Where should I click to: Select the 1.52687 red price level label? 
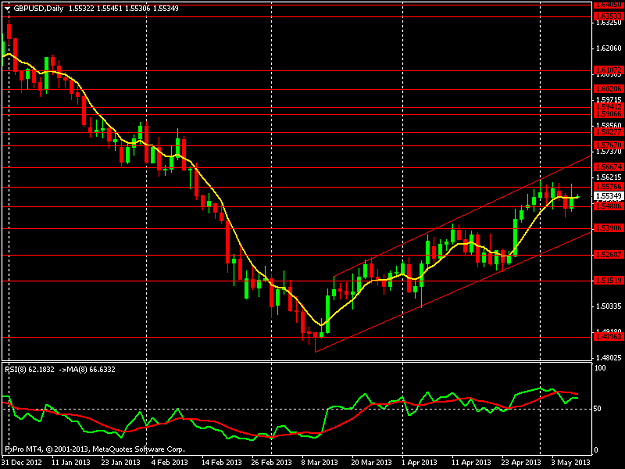pos(608,255)
